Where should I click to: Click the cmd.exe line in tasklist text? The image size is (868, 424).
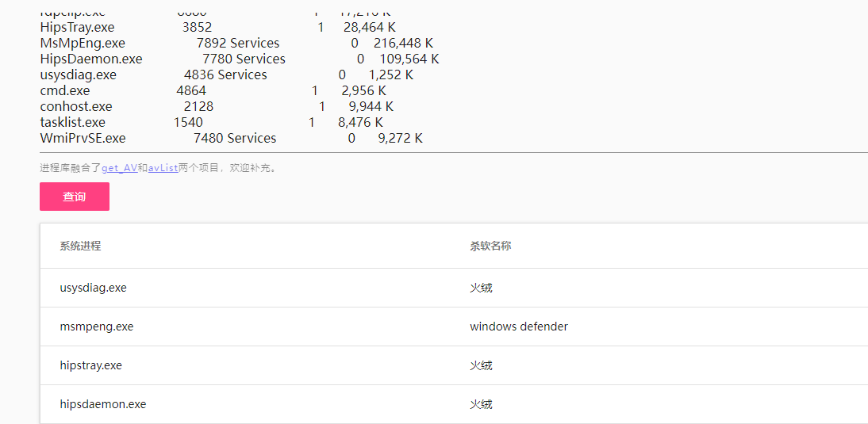pyautogui.click(x=213, y=90)
